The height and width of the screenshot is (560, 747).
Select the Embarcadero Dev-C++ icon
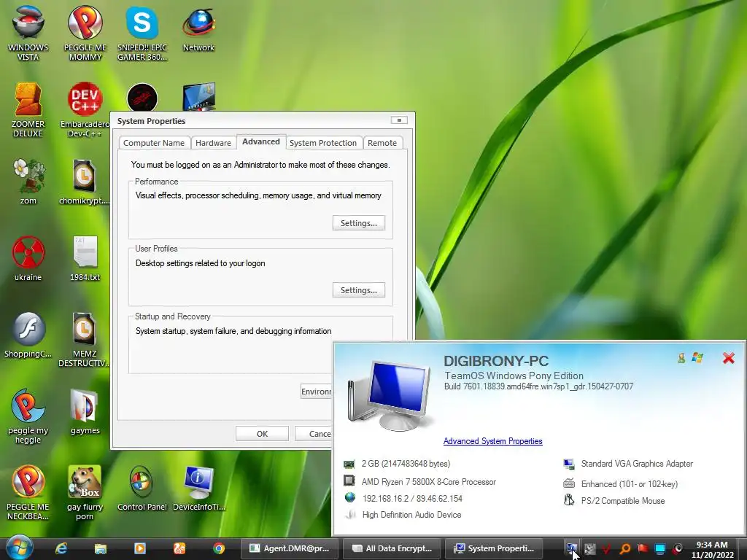tap(85, 109)
